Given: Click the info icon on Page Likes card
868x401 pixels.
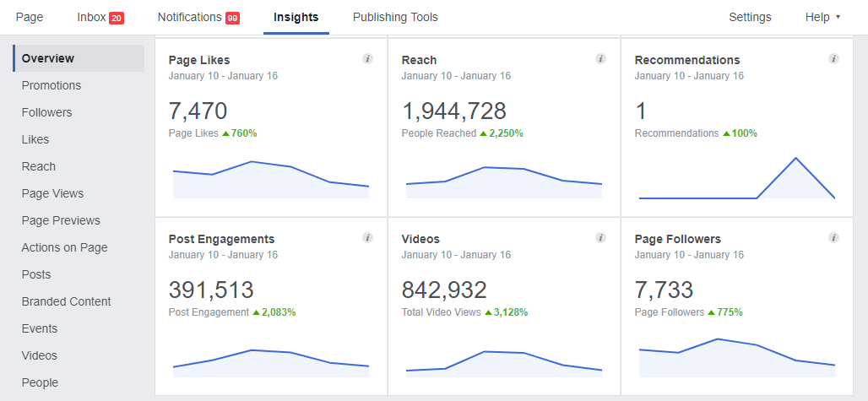Looking at the screenshot, I should click(x=367, y=59).
